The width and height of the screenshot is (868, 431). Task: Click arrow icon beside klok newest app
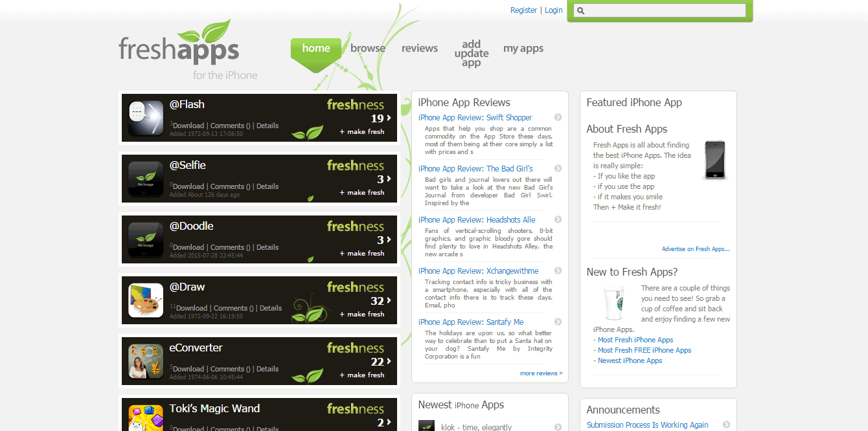[558, 427]
